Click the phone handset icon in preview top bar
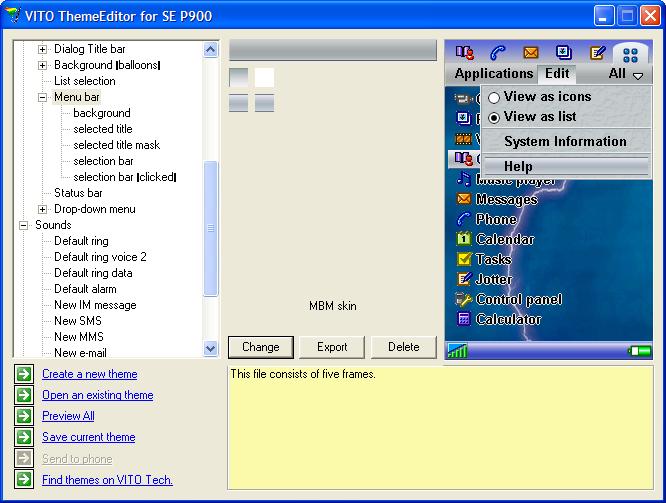The height and width of the screenshot is (503, 666). pos(497,52)
